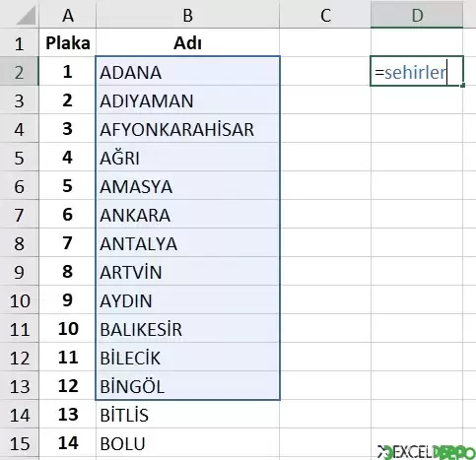Select column A header
476x460 pixels.
(68, 15)
